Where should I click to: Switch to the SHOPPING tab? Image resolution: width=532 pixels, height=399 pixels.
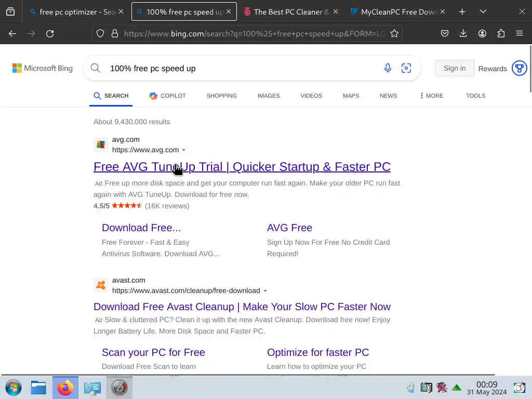[x=221, y=96]
